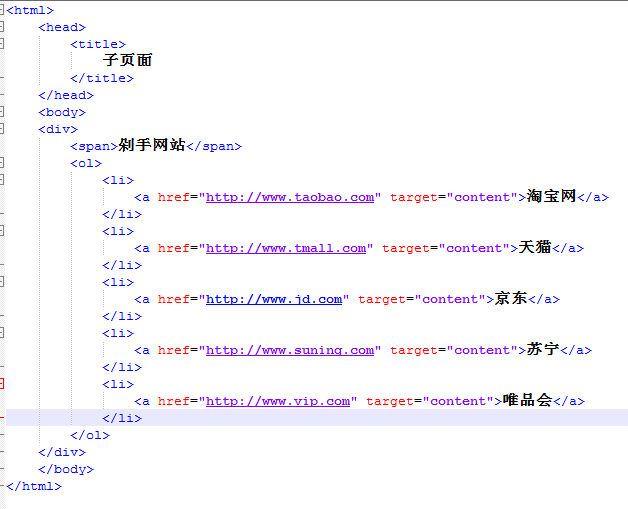The width and height of the screenshot is (628, 509).
Task: Click the anchor text 苏宁
Action: 543,349
